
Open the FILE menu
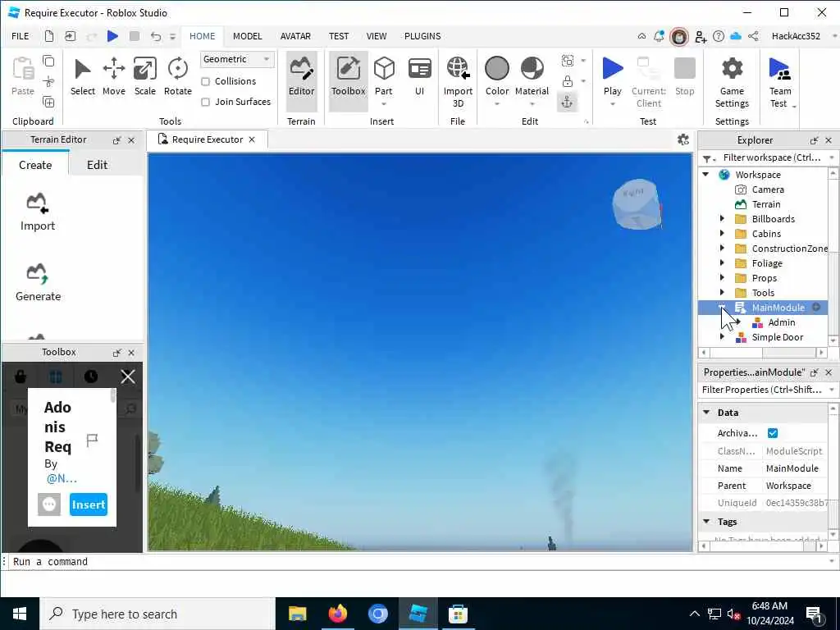(x=21, y=36)
